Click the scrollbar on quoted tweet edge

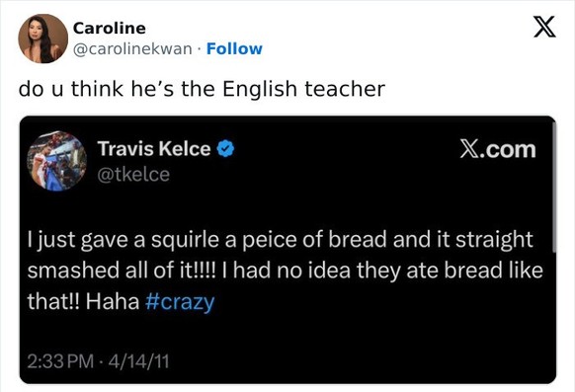[x=554, y=187]
